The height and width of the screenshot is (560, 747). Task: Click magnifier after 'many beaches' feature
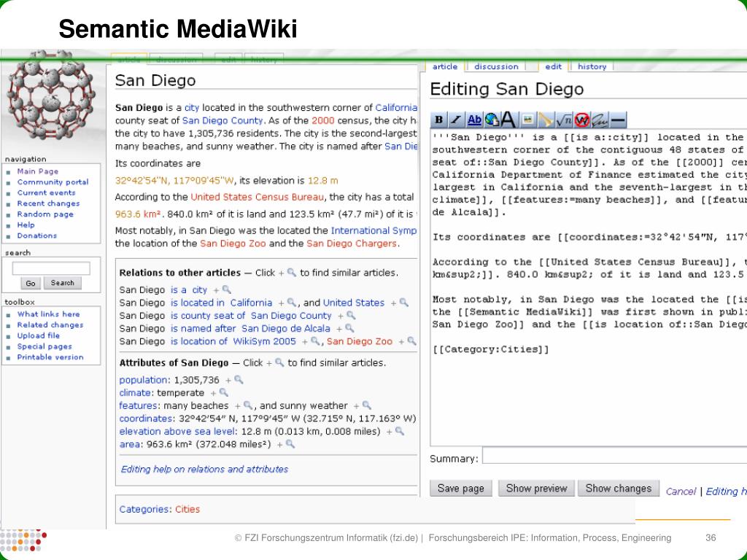click(x=248, y=405)
